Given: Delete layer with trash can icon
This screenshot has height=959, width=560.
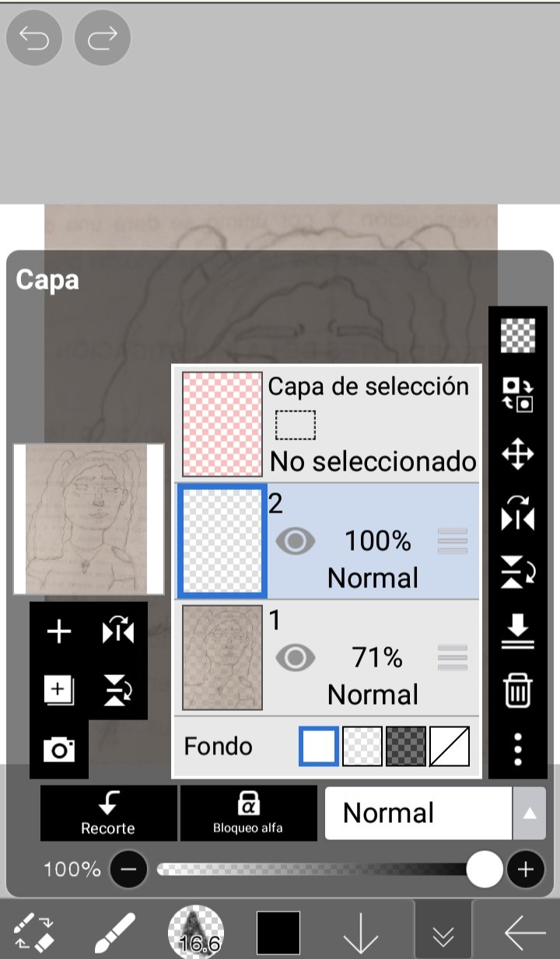Looking at the screenshot, I should 518,690.
